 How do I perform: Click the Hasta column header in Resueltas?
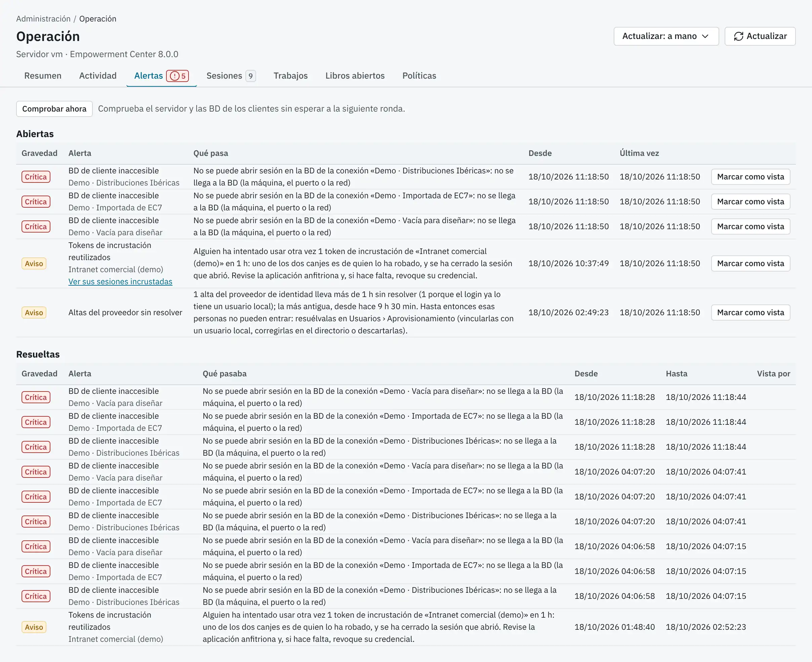[676, 373]
